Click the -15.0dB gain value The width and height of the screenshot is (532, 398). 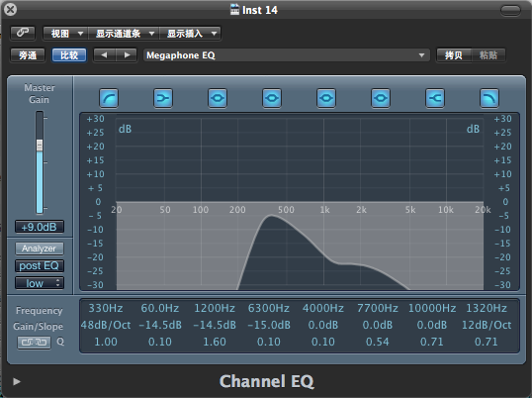(x=269, y=325)
